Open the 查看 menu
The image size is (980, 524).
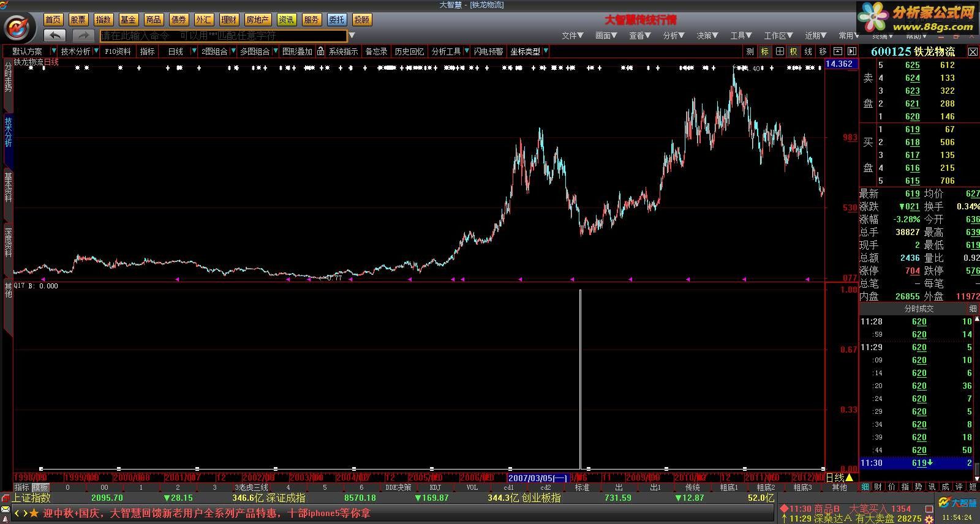639,36
